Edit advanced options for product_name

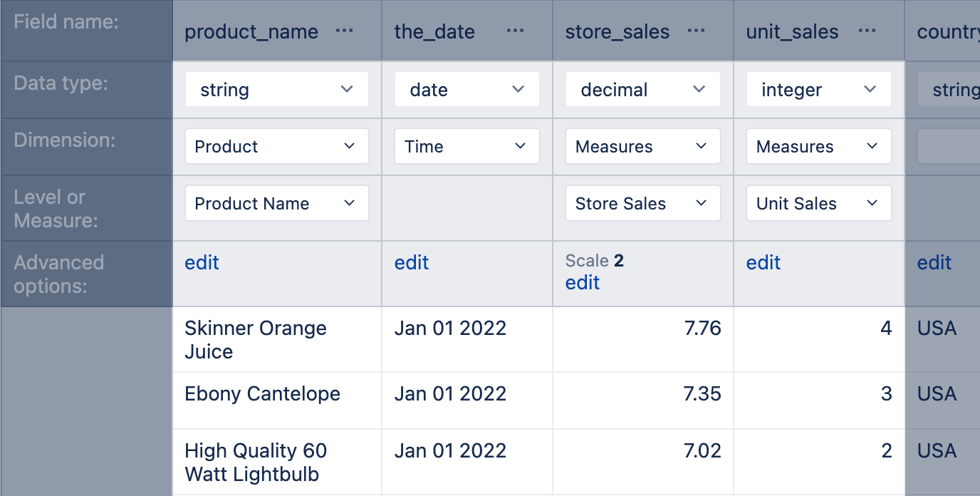coord(202,262)
